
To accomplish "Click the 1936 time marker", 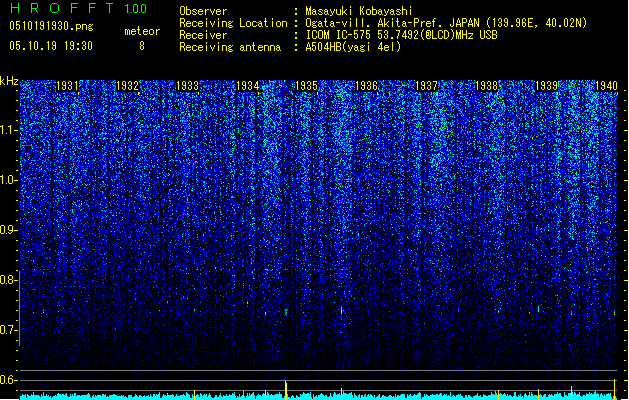I will click(366, 86).
